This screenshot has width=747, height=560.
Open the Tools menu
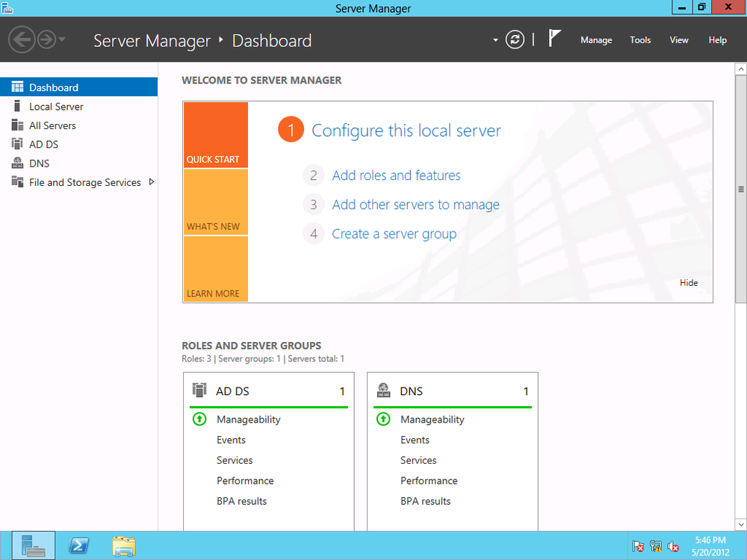tap(640, 40)
